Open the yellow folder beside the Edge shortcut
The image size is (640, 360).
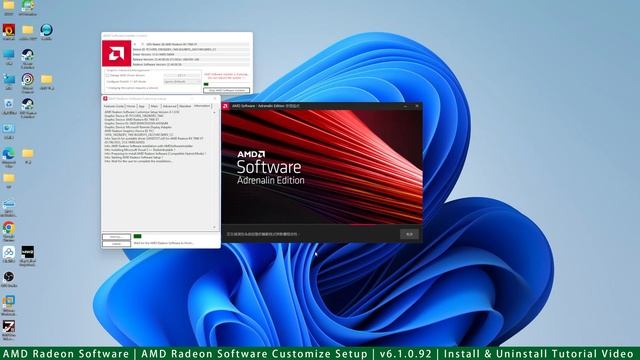[27, 153]
